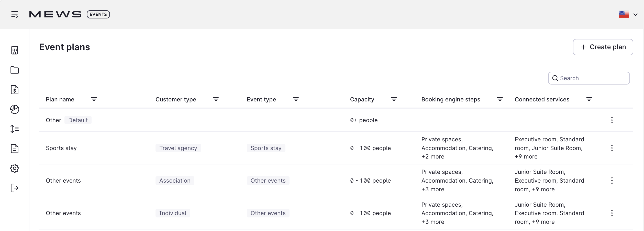644x231 pixels.
Task: Filter the Booking engine steps column
Action: tap(500, 99)
